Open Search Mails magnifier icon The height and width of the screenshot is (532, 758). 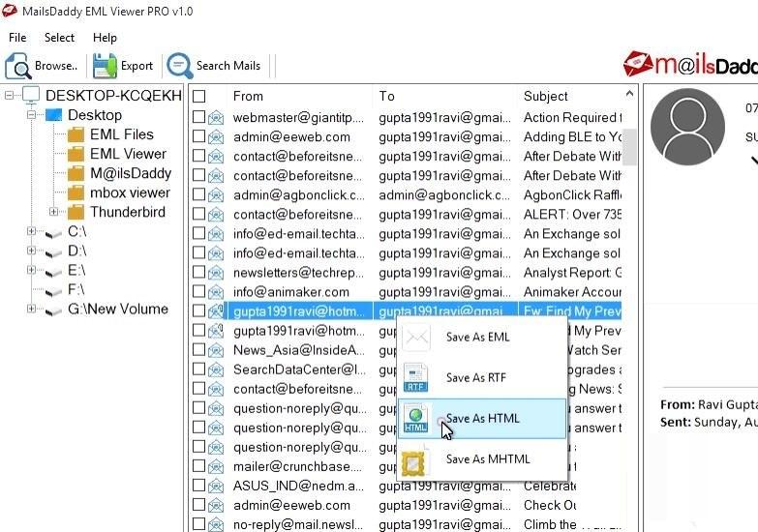point(180,66)
